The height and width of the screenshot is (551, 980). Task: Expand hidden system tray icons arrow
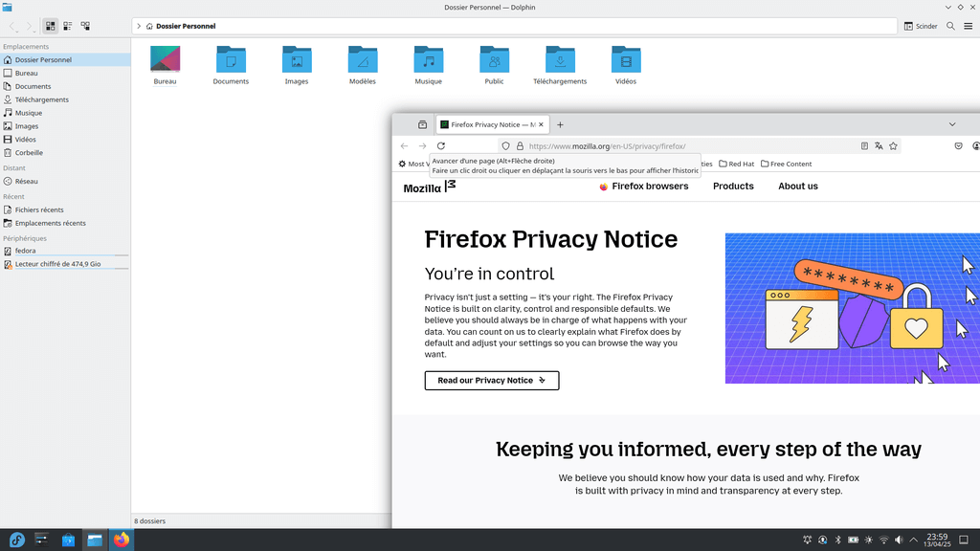coord(914,540)
